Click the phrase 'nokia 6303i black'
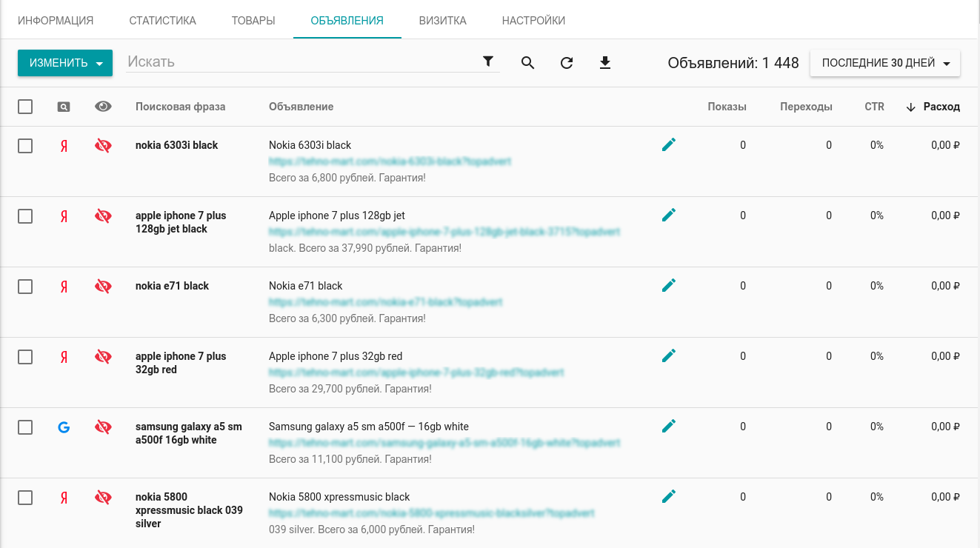 coord(176,145)
